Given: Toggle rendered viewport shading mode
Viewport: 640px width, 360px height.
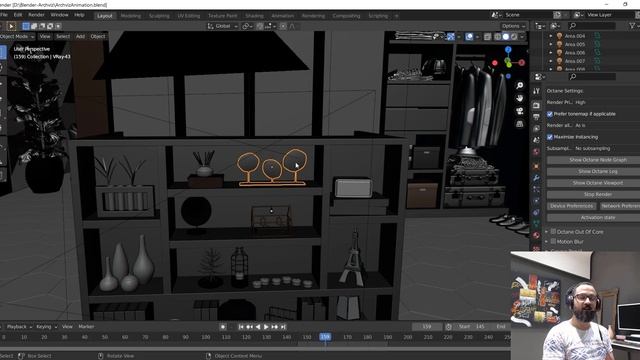Looking at the screenshot, I should click(514, 37).
